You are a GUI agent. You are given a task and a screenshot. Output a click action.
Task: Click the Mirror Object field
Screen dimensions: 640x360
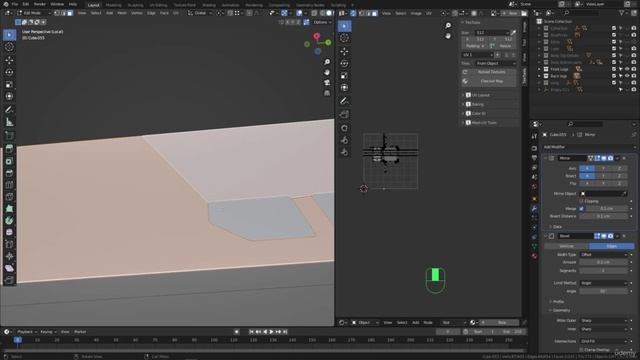click(x=603, y=194)
